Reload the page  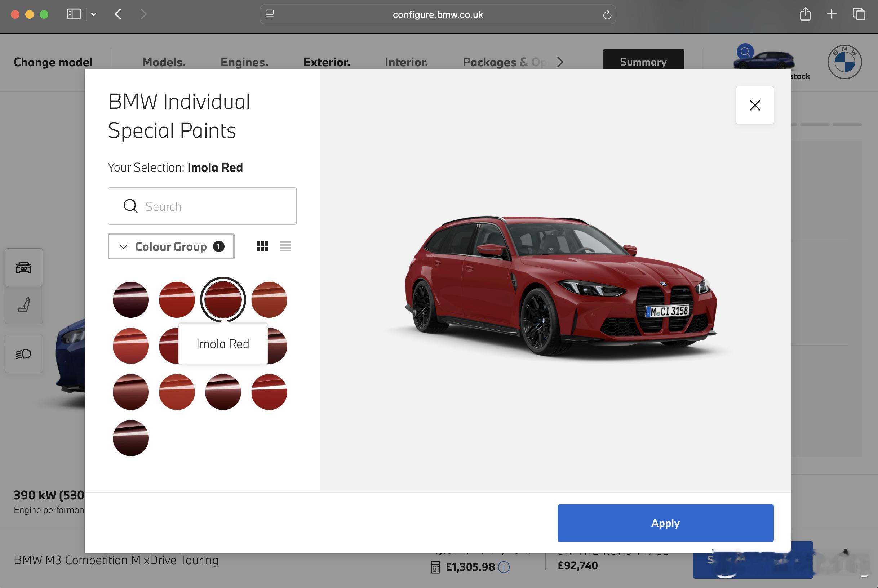[607, 15]
